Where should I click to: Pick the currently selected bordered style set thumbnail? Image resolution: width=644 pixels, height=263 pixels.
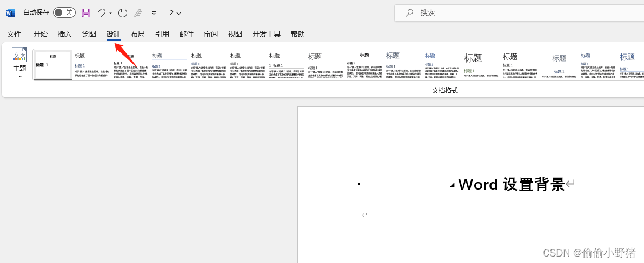pyautogui.click(x=53, y=65)
